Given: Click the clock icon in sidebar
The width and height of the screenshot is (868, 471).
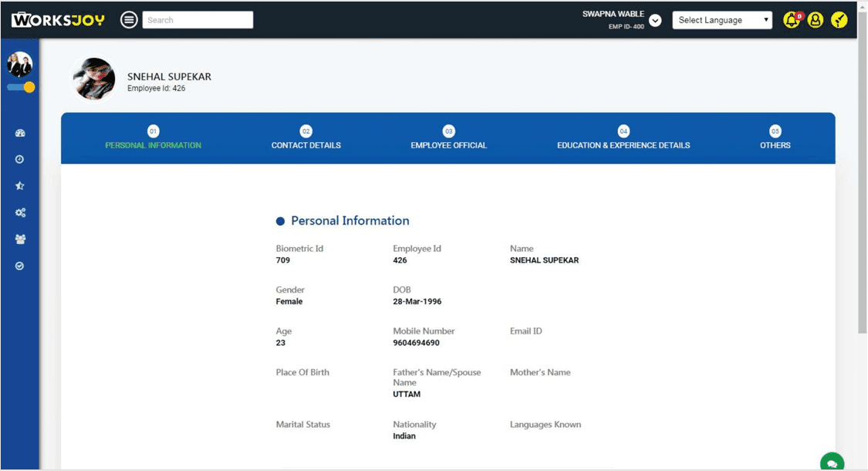Looking at the screenshot, I should tap(20, 160).
